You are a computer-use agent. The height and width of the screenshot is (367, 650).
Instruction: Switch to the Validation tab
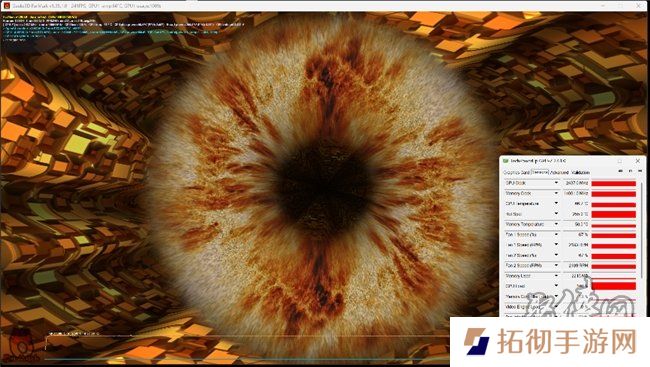tap(580, 172)
